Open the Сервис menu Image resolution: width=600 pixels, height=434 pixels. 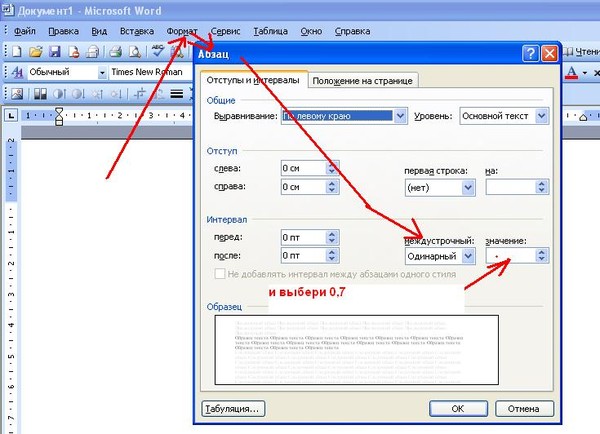(x=225, y=31)
